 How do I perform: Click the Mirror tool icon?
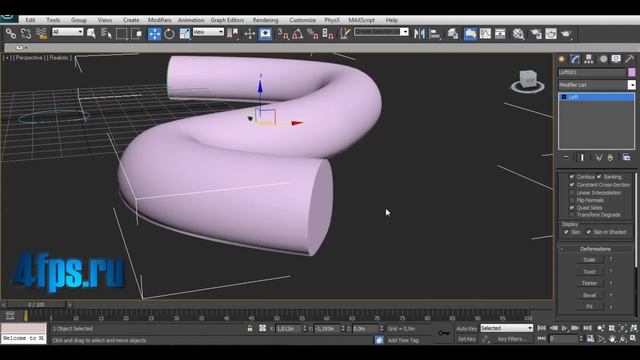click(x=419, y=34)
